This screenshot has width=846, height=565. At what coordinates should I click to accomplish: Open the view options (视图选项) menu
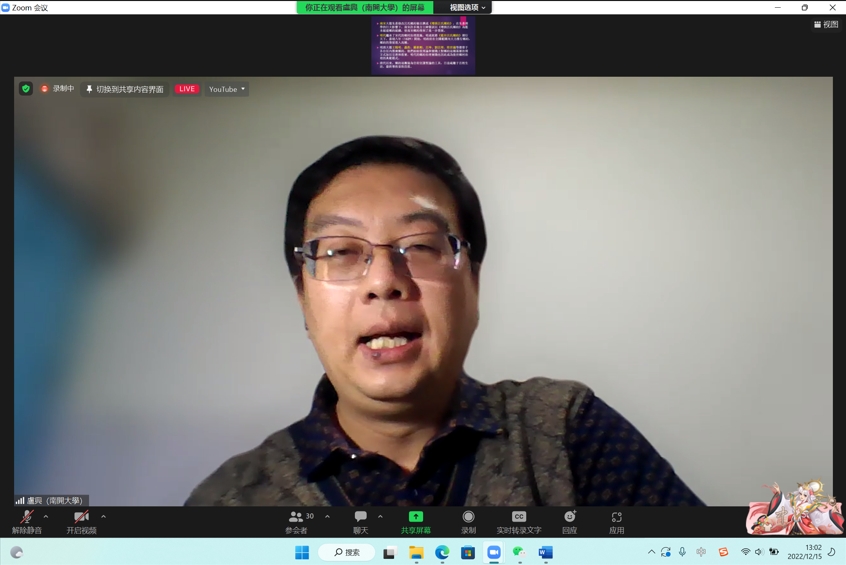467,7
